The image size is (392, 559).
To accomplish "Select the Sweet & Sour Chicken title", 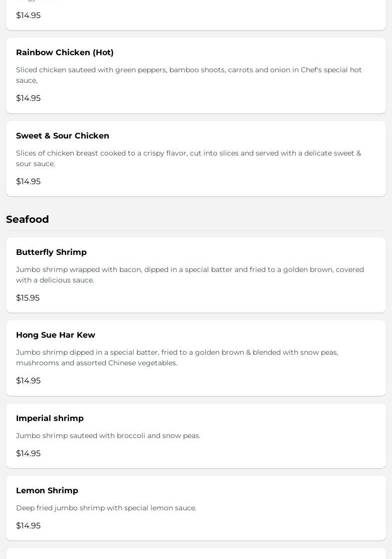I will tap(63, 136).
